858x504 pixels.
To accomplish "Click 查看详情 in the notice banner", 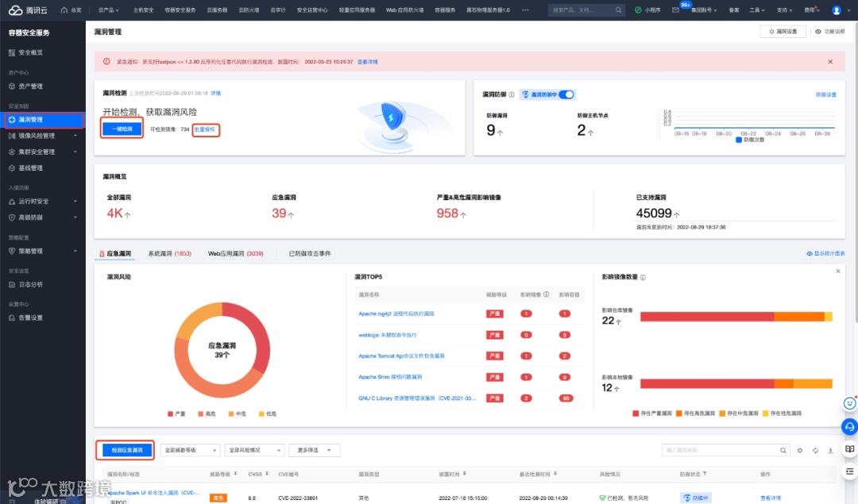I will pos(368,62).
